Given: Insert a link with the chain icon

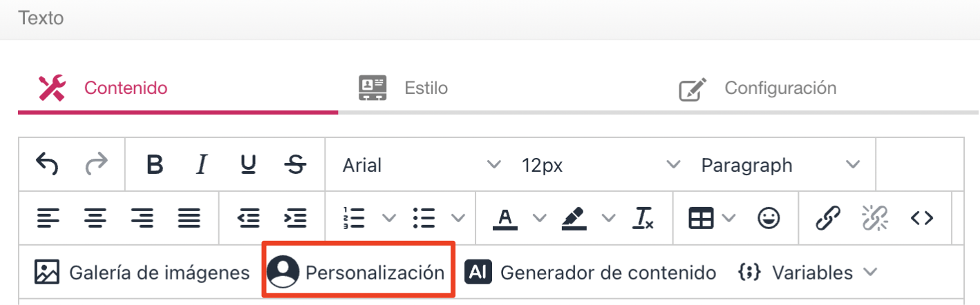Looking at the screenshot, I should 827,219.
